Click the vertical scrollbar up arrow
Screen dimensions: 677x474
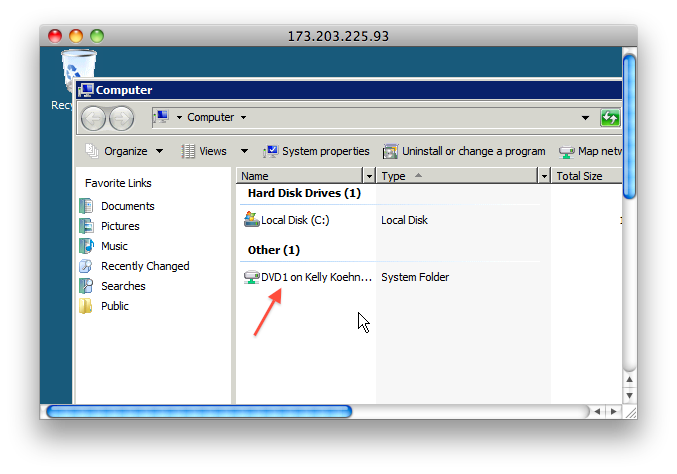[x=630, y=379]
